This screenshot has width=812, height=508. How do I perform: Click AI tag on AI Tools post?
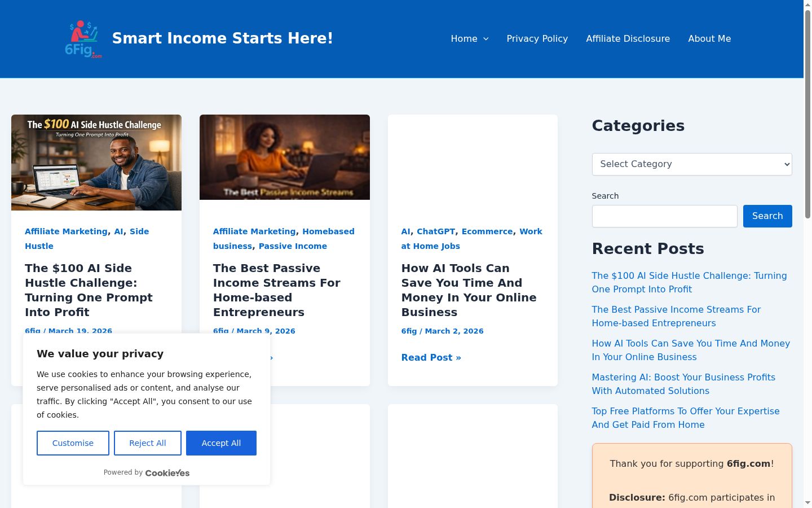pyautogui.click(x=406, y=231)
